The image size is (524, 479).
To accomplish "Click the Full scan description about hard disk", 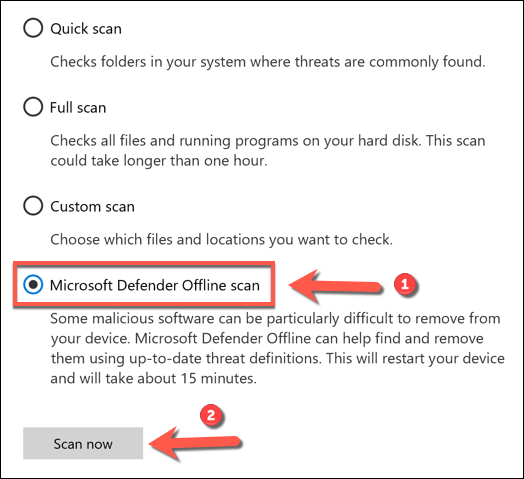I will click(x=268, y=151).
